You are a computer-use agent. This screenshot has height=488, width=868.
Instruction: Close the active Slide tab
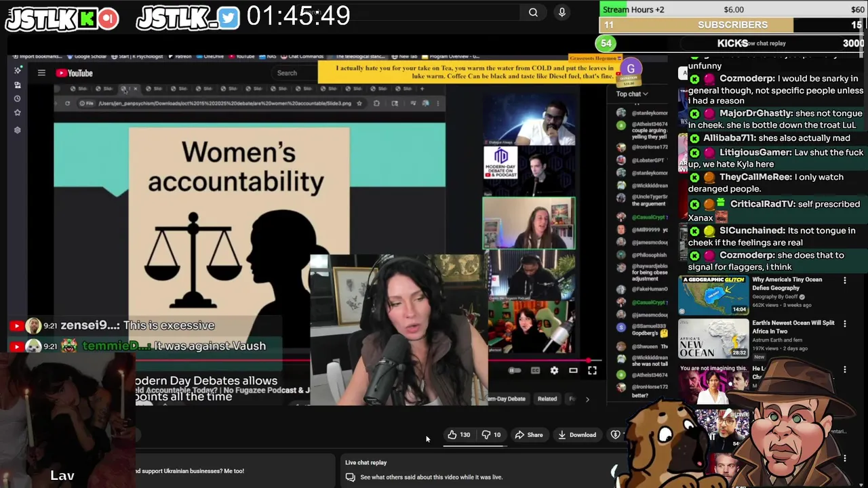135,89
